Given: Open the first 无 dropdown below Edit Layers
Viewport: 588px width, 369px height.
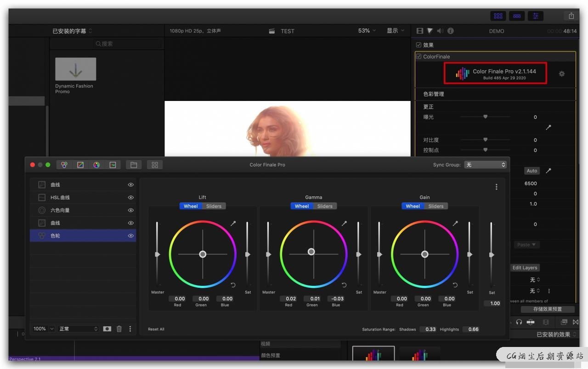Looking at the screenshot, I should click(535, 280).
